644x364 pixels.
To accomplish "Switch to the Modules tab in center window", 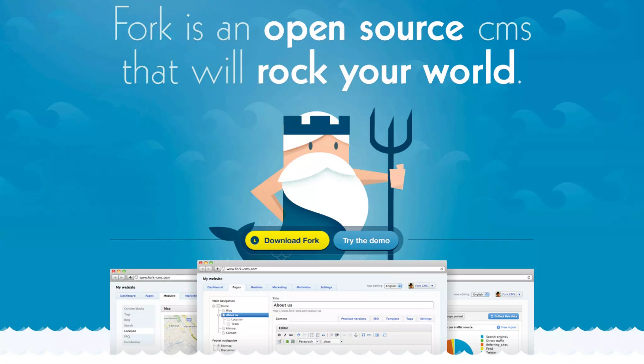I will 256,287.
